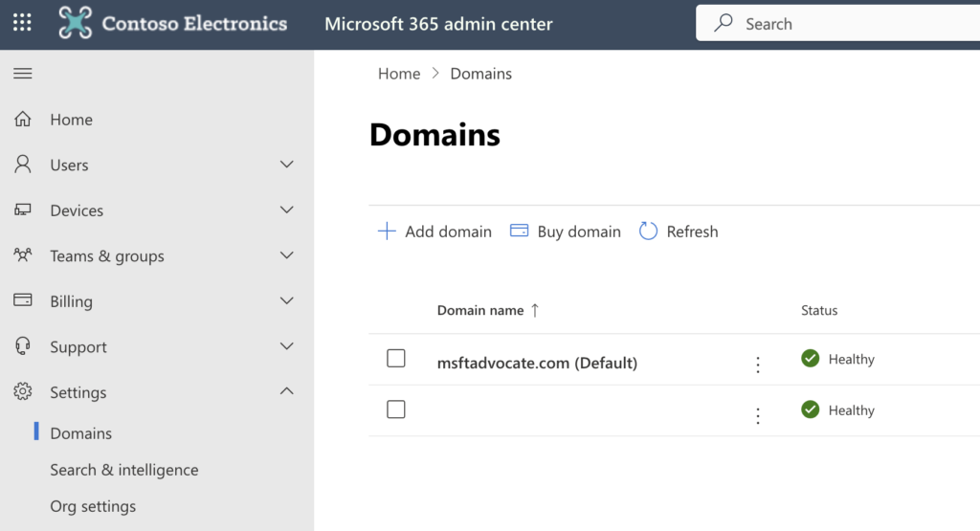The width and height of the screenshot is (980, 531).
Task: Click the Add domain button
Action: coord(434,232)
